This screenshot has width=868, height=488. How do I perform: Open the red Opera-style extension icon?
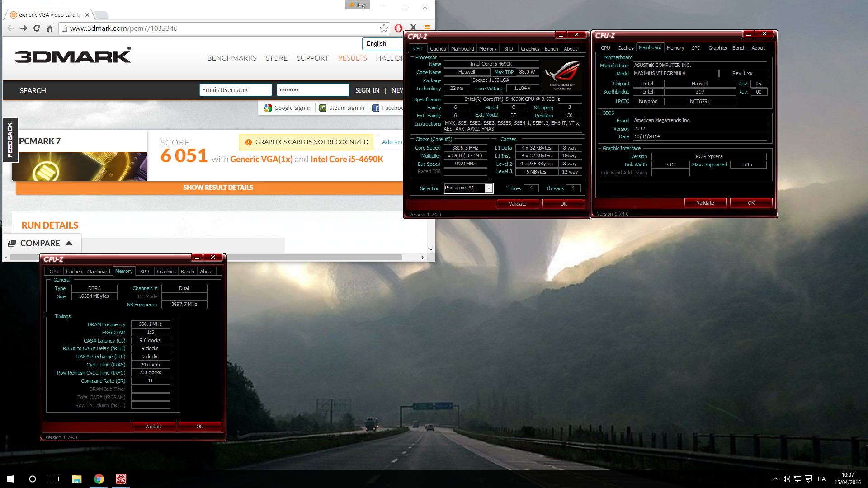tap(398, 28)
